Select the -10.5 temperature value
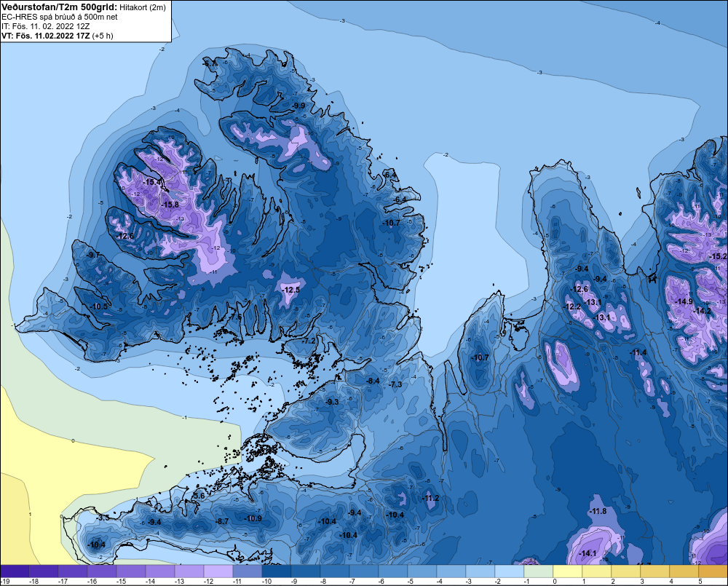Image resolution: width=728 pixels, height=586 pixels. (98, 306)
